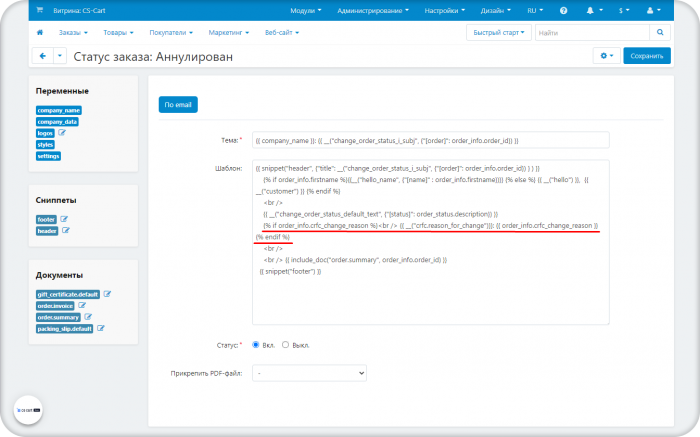This screenshot has width=700, height=437.
Task: Insert the logos variable tag
Action: pos(45,133)
